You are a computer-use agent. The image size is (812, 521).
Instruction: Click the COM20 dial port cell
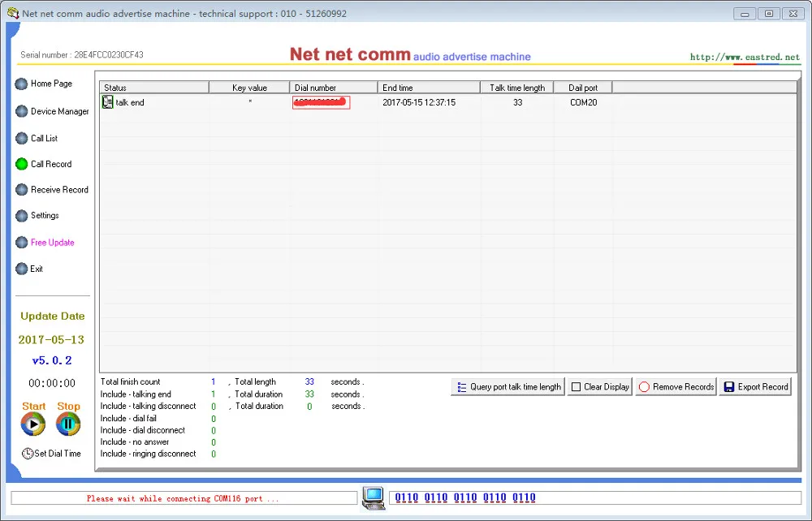(583, 102)
